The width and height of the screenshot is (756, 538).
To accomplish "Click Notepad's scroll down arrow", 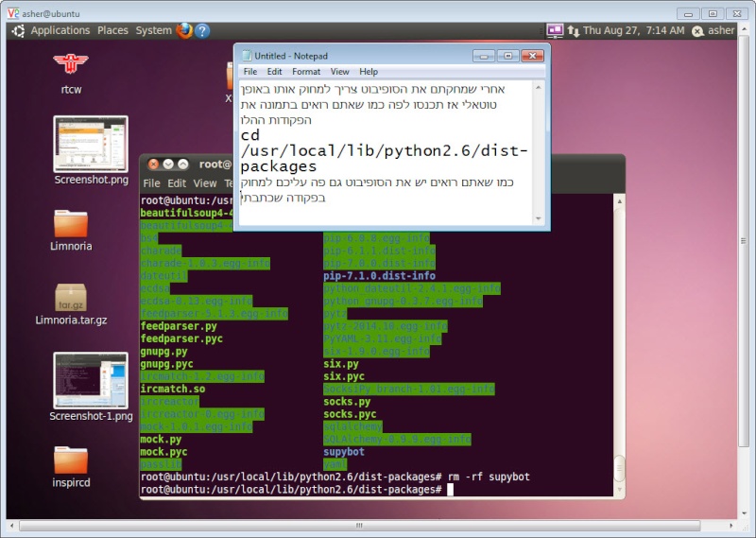I will pyautogui.click(x=539, y=218).
